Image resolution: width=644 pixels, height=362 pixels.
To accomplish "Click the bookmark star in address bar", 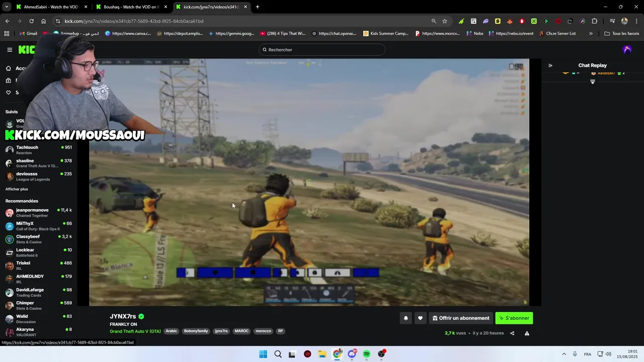I will click(445, 21).
